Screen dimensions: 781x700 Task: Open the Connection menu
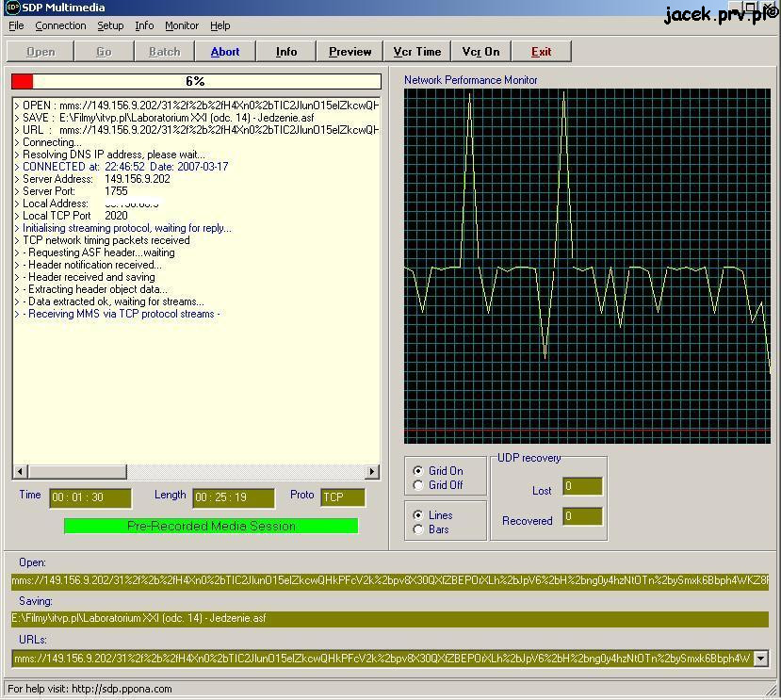click(60, 25)
